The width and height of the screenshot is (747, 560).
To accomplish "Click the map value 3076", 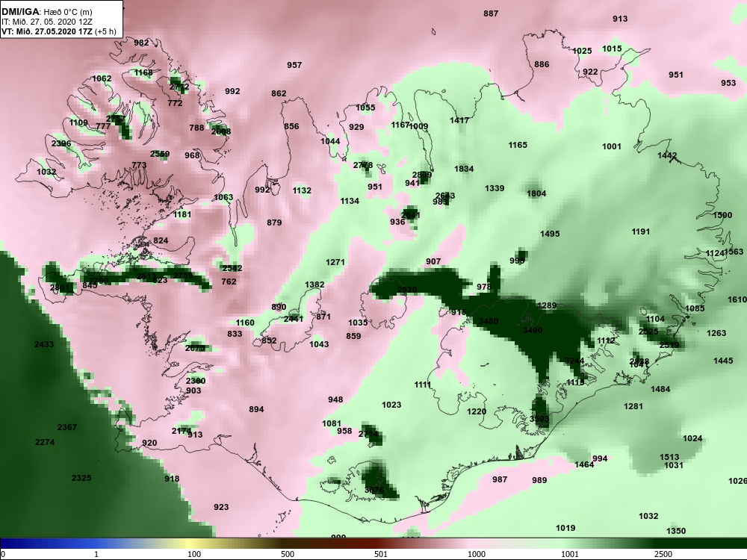I will click(x=374, y=490).
